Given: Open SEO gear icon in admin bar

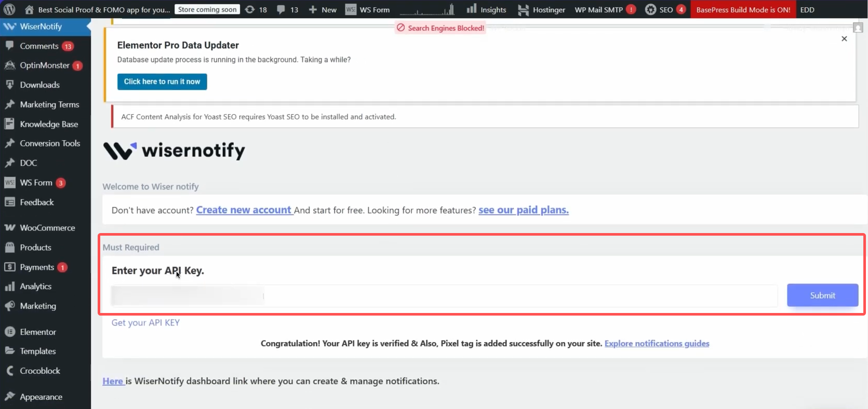Looking at the screenshot, I should pos(650,9).
